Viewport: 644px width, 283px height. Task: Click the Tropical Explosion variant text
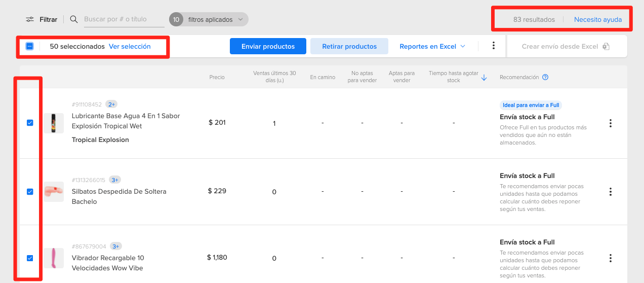click(100, 139)
